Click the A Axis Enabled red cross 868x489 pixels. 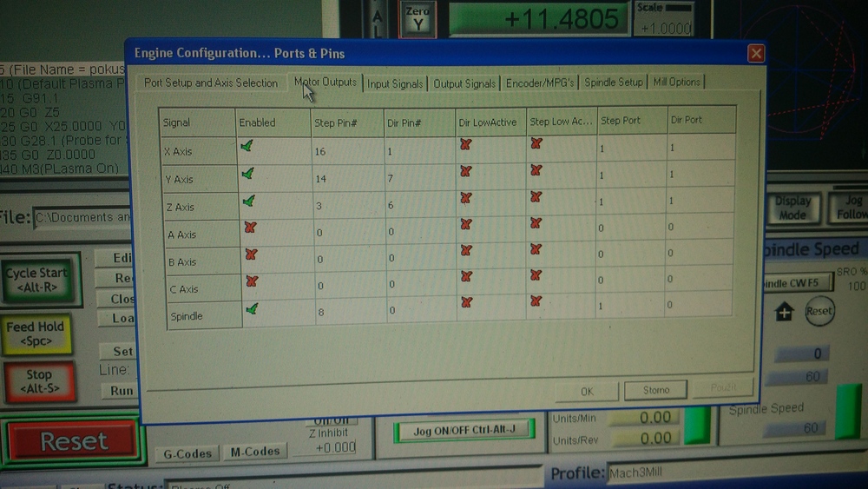[251, 228]
